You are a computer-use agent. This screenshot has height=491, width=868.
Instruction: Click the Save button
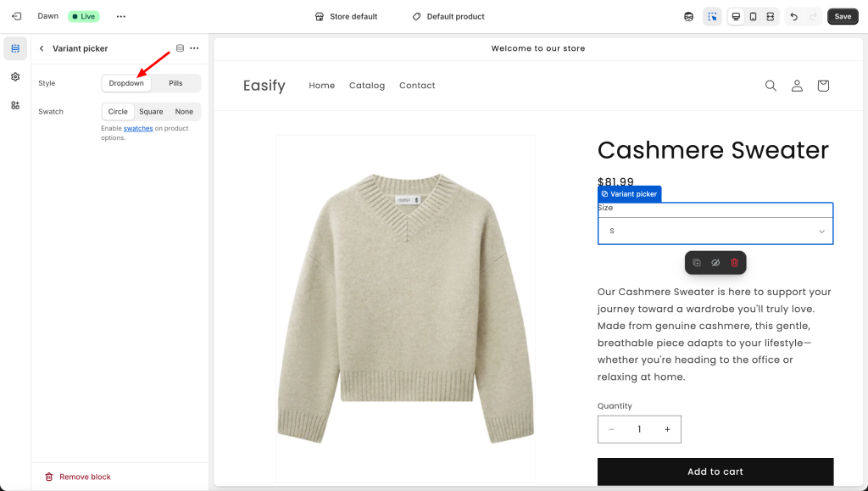coord(843,16)
